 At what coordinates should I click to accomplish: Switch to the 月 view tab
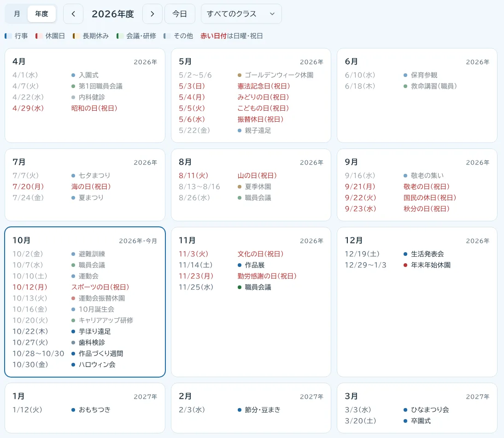(17, 14)
